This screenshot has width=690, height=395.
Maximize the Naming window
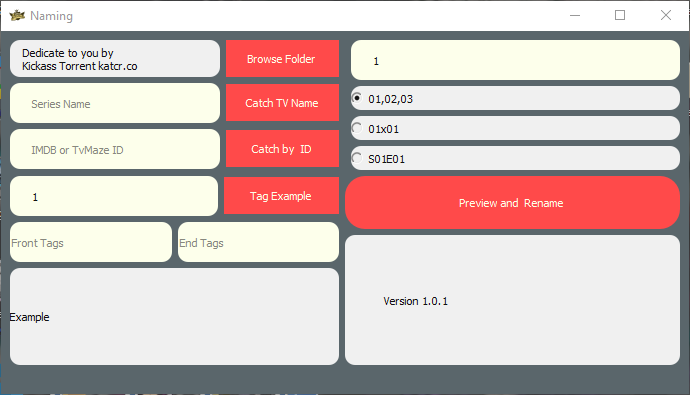[x=620, y=15]
